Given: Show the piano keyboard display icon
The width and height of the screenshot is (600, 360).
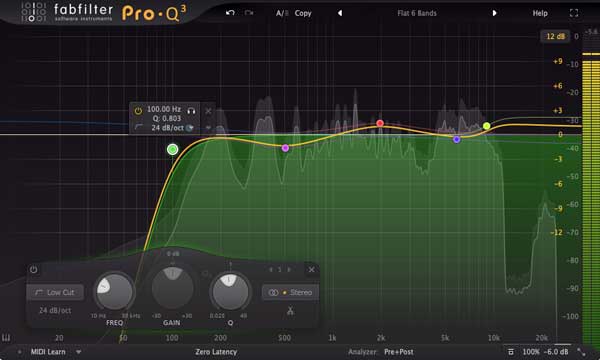Looking at the screenshot, I should (6, 338).
